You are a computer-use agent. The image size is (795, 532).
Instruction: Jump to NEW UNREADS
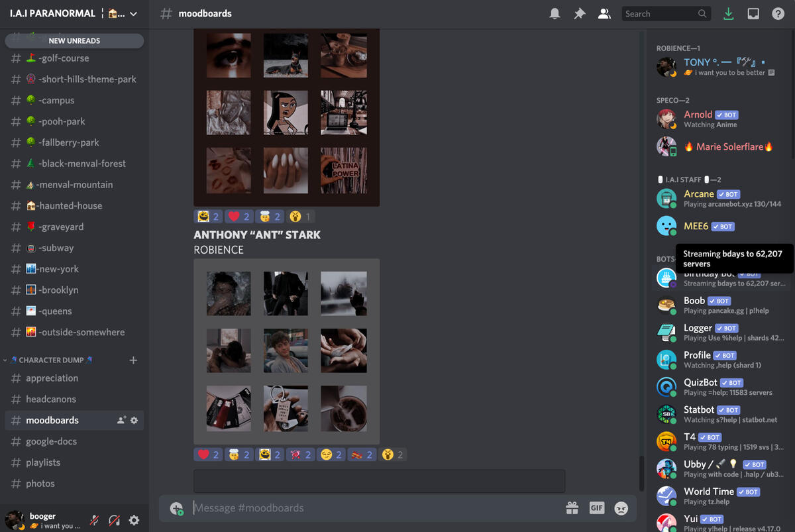[x=74, y=40]
